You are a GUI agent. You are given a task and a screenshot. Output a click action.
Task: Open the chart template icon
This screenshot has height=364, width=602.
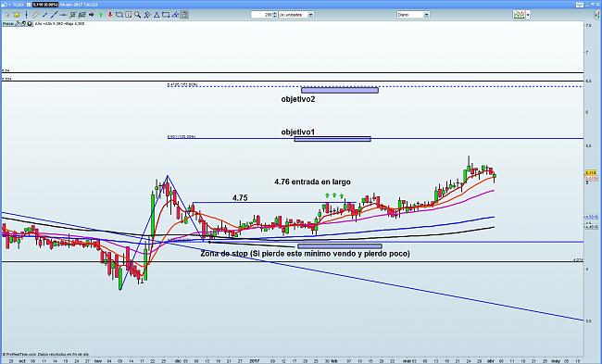tap(519, 15)
